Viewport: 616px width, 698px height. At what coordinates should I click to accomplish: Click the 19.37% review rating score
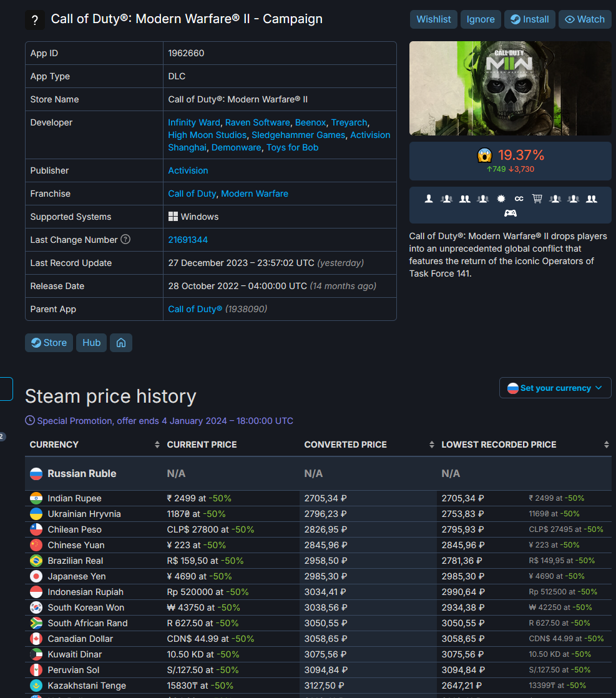click(521, 155)
